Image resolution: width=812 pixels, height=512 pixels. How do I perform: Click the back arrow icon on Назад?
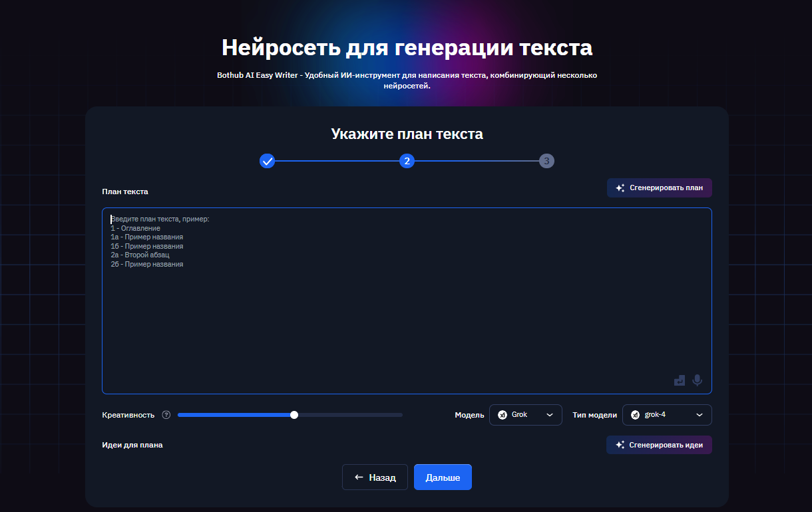click(358, 477)
